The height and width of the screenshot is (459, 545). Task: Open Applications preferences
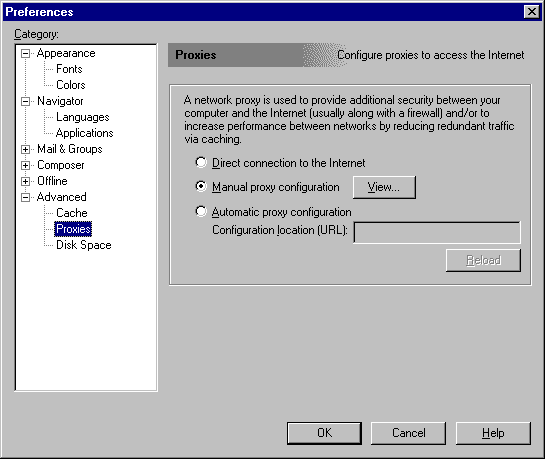point(84,133)
